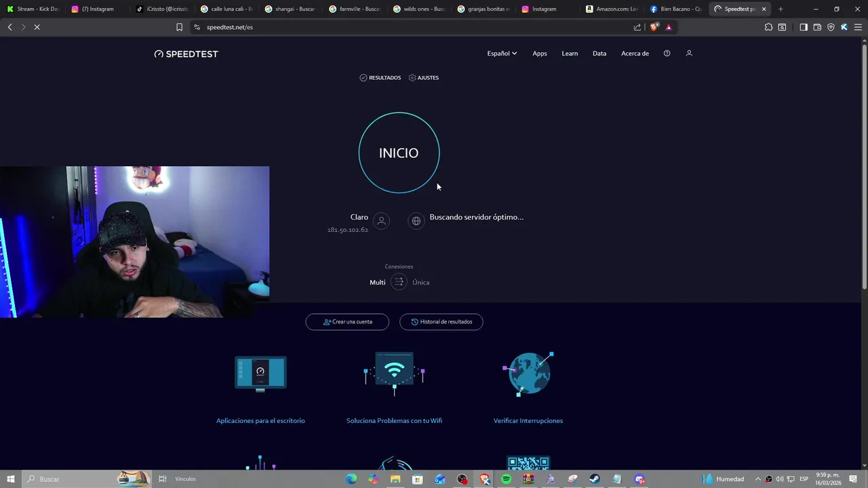Image resolution: width=868 pixels, height=488 pixels.
Task: Open a new browser tab
Action: pyautogui.click(x=781, y=9)
